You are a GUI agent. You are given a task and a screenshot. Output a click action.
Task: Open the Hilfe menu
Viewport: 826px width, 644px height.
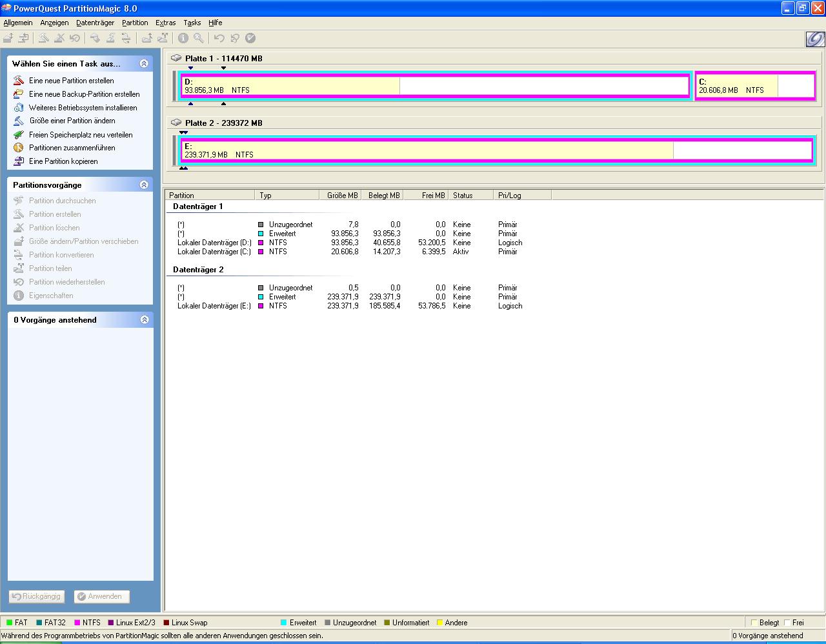[x=215, y=23]
